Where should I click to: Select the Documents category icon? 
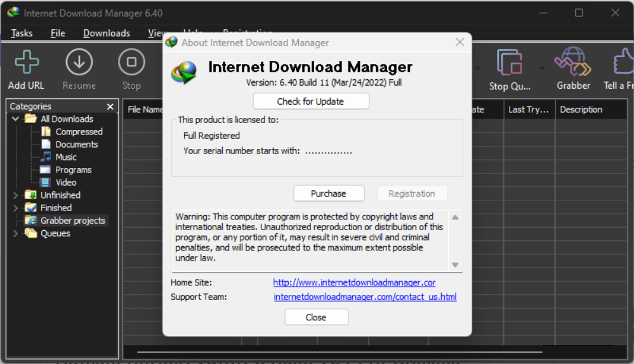[46, 144]
